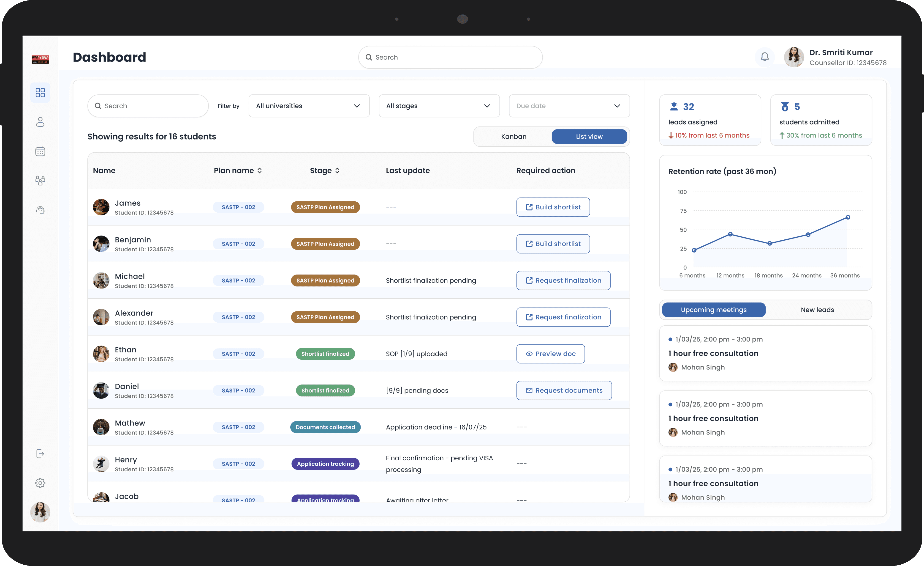
Task: Open the calendar sidebar icon
Action: tap(40, 151)
